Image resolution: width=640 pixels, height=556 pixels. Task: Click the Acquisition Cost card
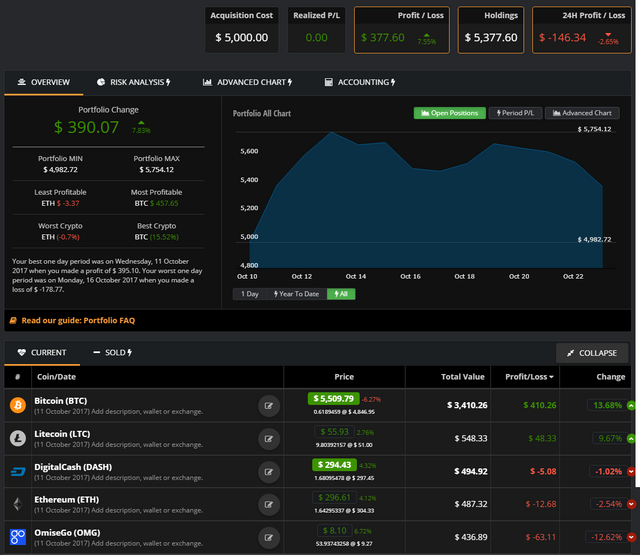(242, 30)
